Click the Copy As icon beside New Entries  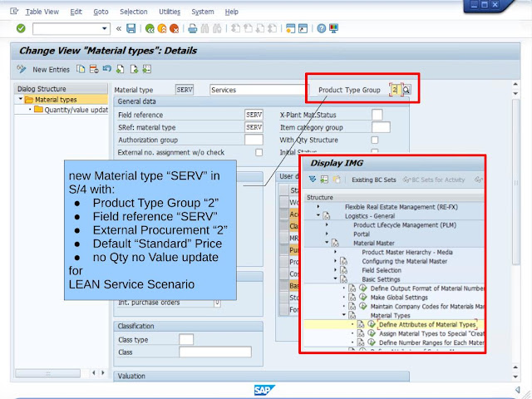coord(81,69)
